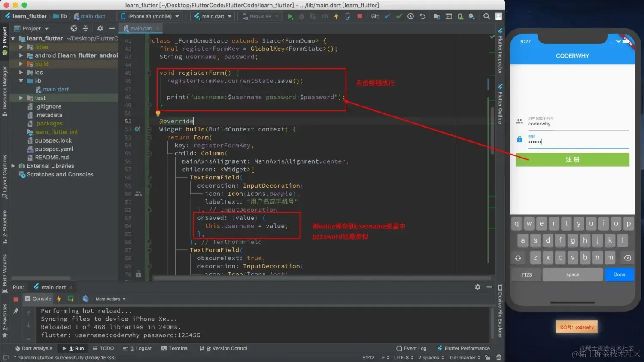
Task: Open the More Actions dropdown in Run panel
Action: click(110, 299)
